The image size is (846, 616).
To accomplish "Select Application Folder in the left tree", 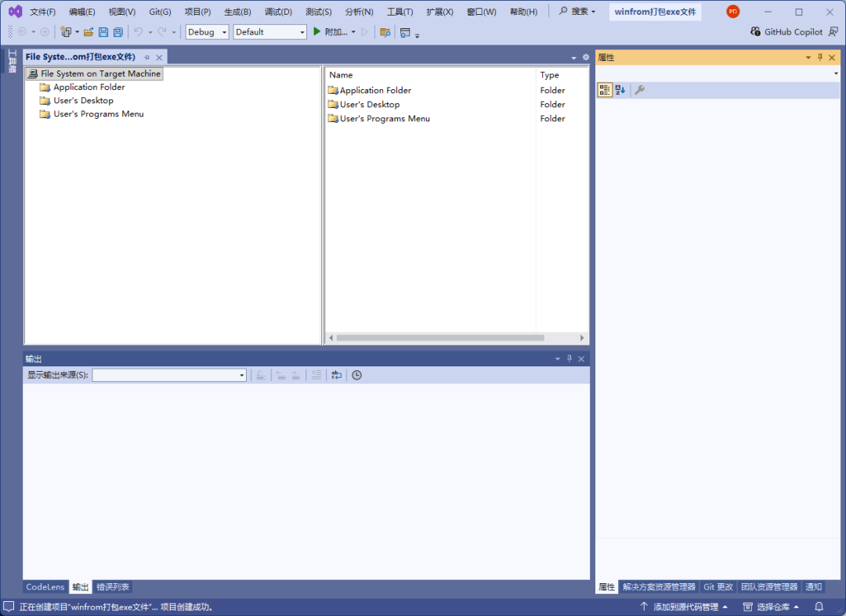I will 89,87.
